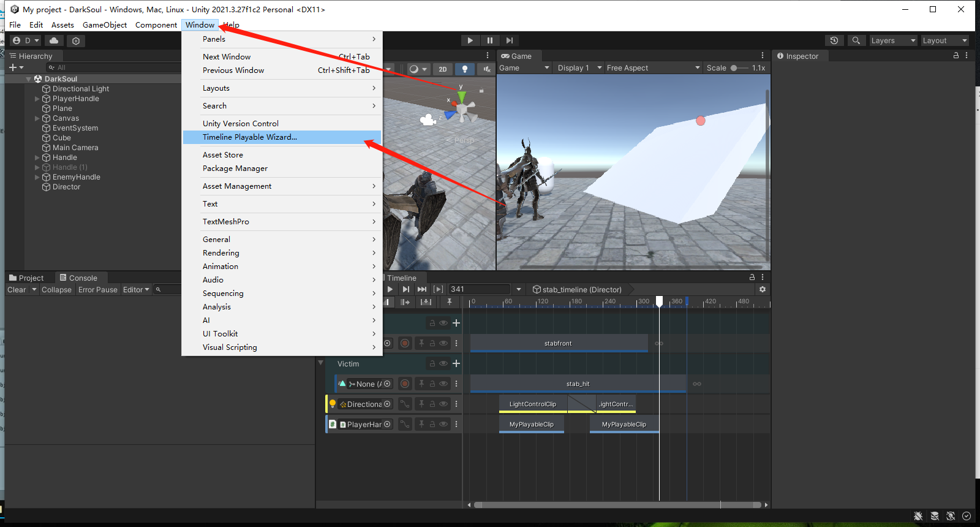Arm recording on the stab_hit track
980x527 pixels.
(405, 384)
